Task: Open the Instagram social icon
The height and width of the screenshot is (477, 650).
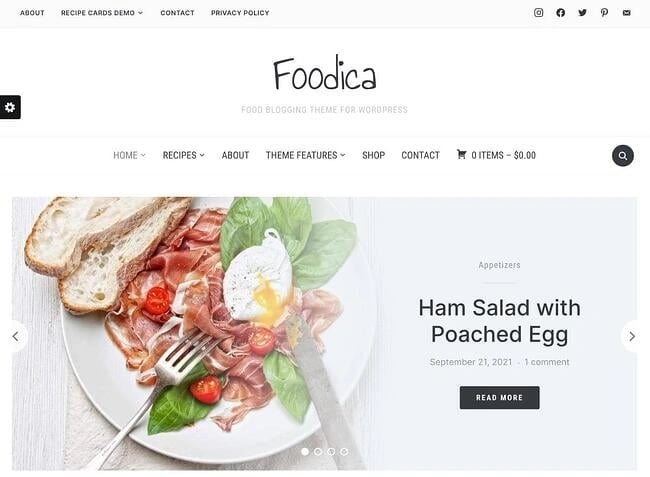Action: click(x=538, y=12)
